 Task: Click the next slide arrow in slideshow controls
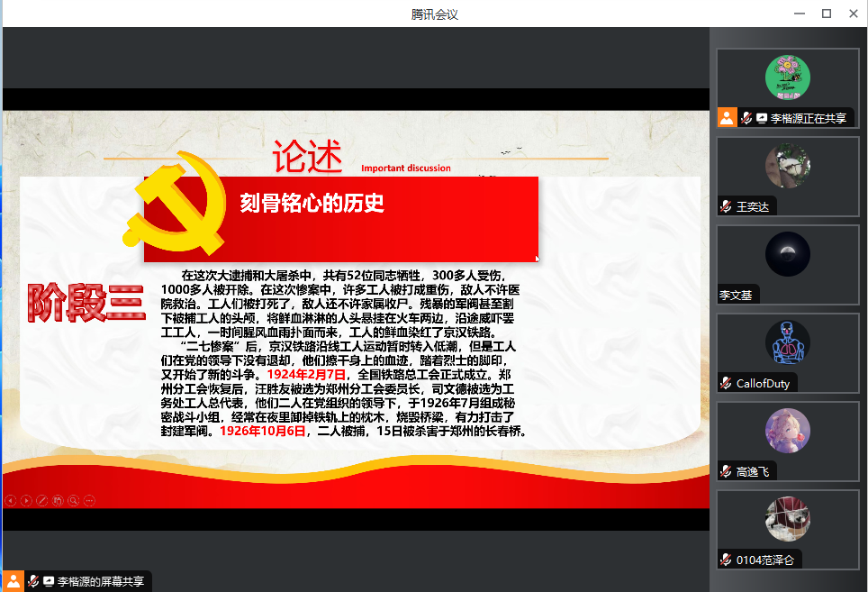click(x=26, y=500)
